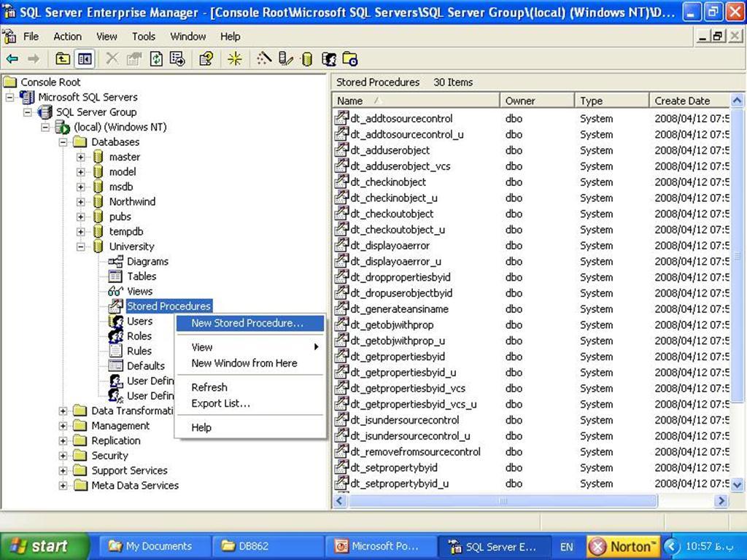Click the Export List toolbar icon
The image size is (747, 560).
(177, 59)
